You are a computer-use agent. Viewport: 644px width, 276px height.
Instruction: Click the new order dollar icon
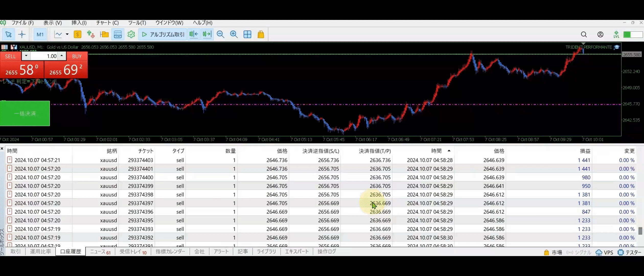(77, 34)
